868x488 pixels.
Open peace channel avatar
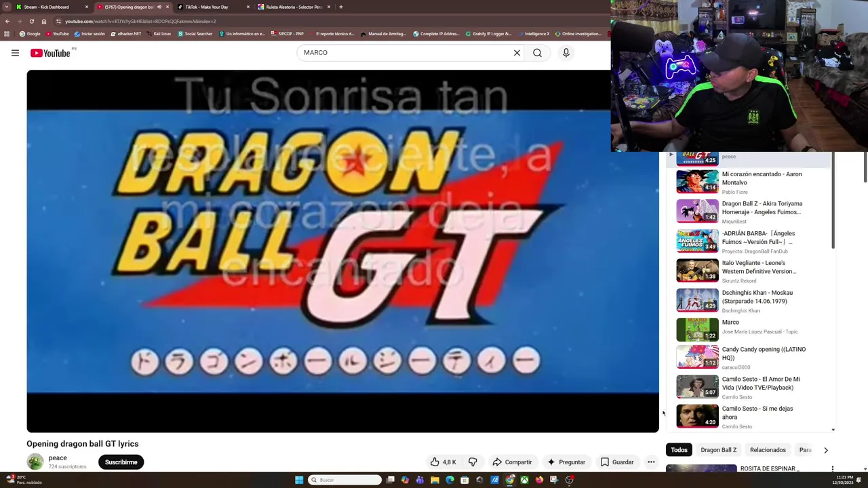coord(35,462)
